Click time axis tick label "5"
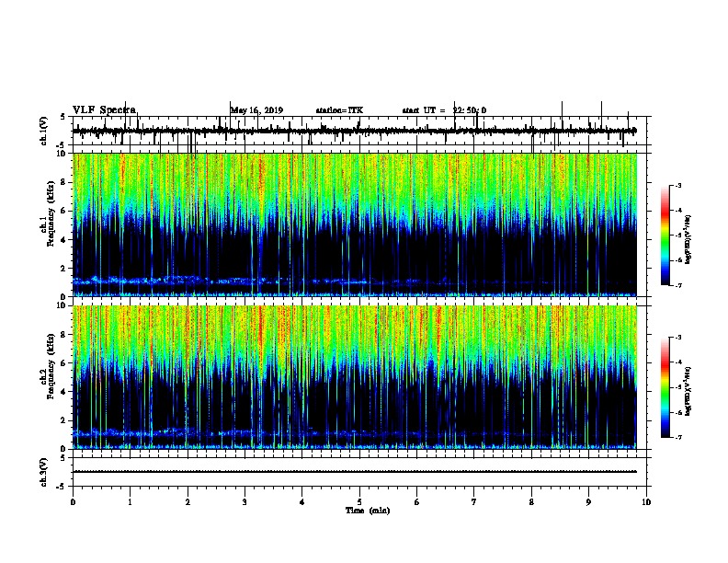This screenshot has width=728, height=563. tap(359, 502)
